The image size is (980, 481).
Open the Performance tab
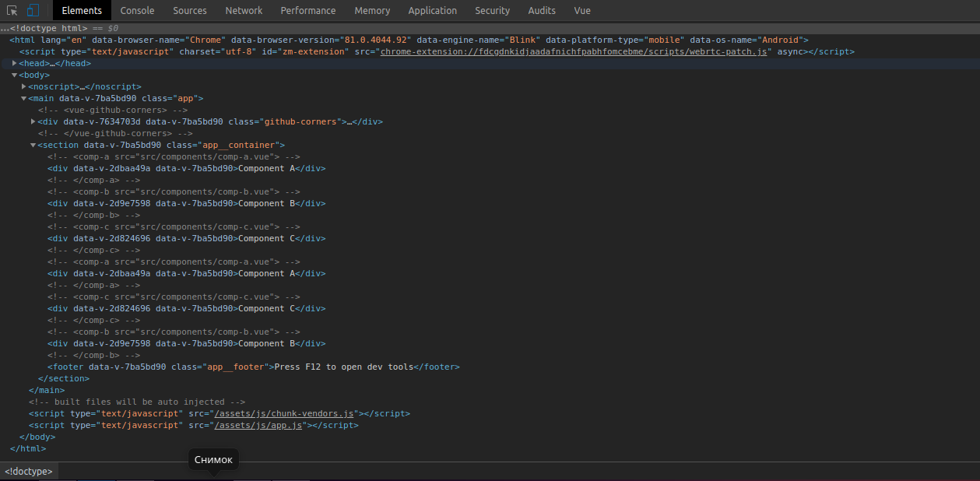308,10
